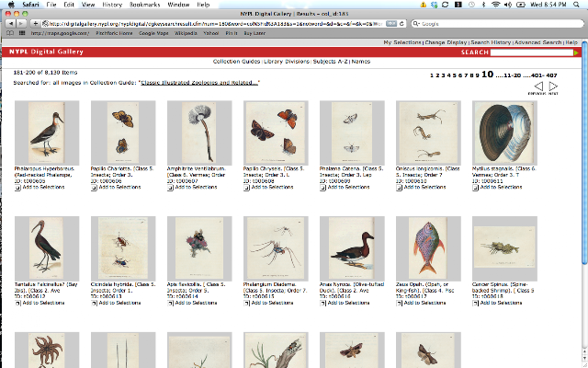Go back with Safari's back arrow
This screenshot has width=588, height=368.
click(10, 24)
